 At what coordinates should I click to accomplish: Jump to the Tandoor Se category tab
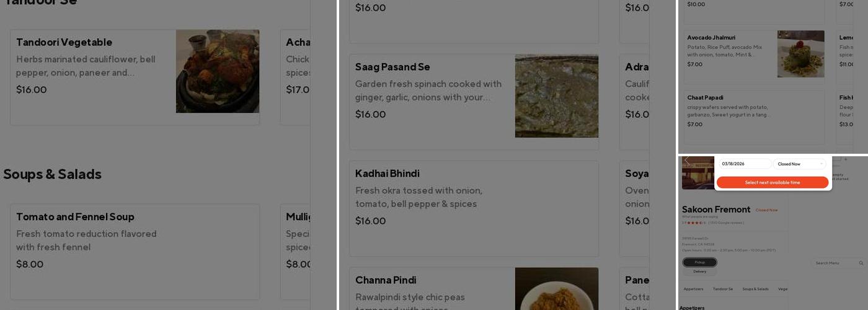(x=722, y=289)
